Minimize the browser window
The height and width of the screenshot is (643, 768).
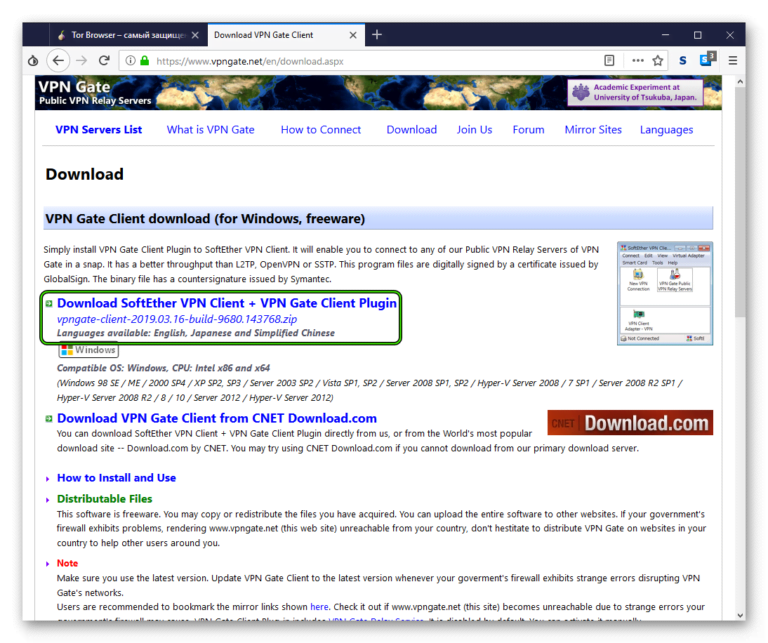(665, 35)
